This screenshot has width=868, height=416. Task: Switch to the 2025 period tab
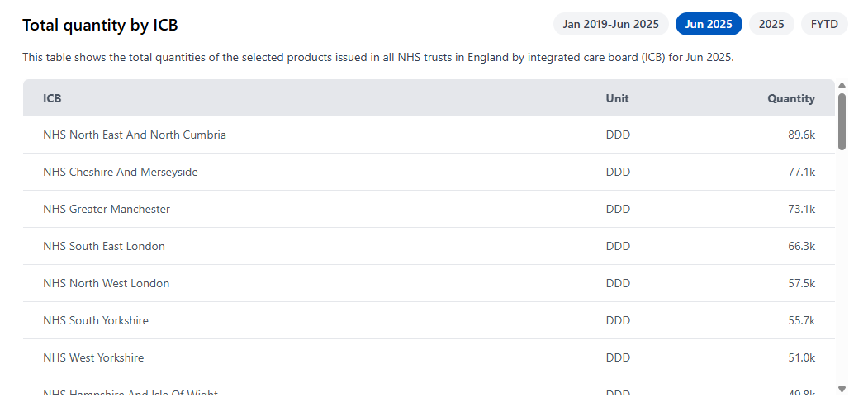point(771,24)
